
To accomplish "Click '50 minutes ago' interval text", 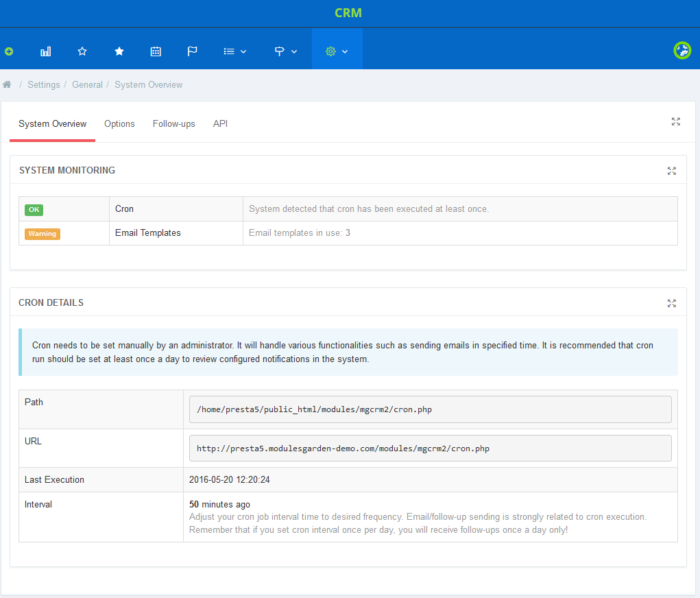I will 219,504.
